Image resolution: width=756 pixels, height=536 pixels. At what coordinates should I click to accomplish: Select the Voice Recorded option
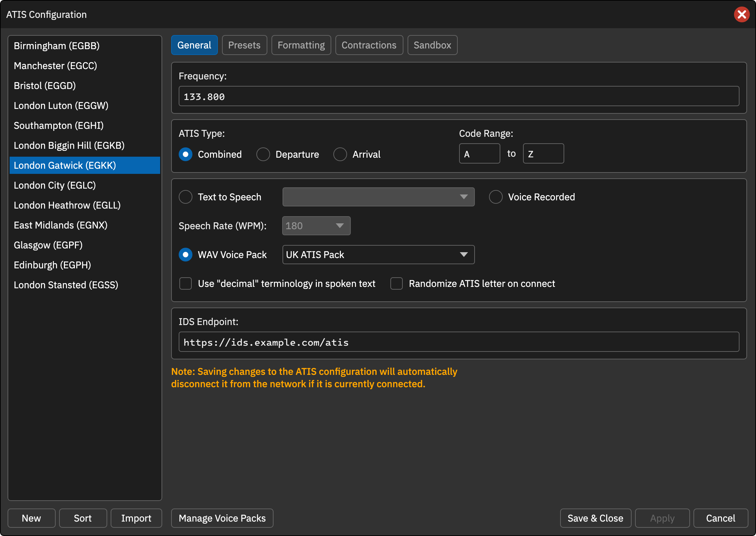click(496, 197)
